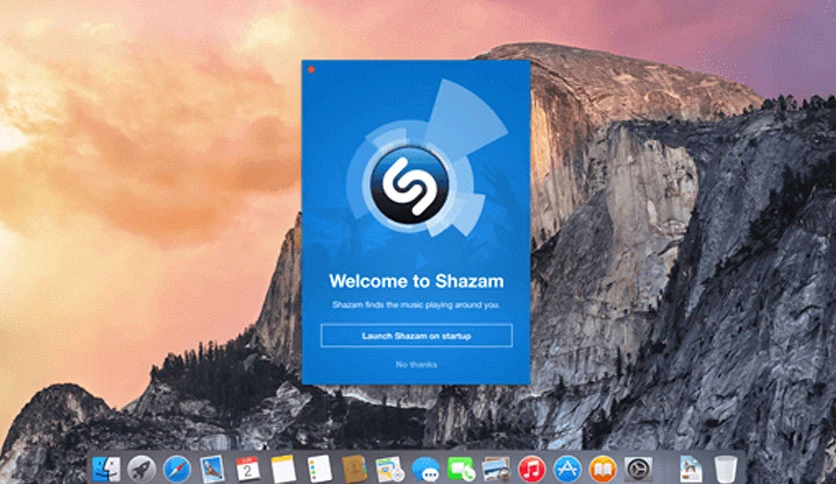Open the brown Contacts book icon
This screenshot has height=484, width=836.
(x=354, y=469)
